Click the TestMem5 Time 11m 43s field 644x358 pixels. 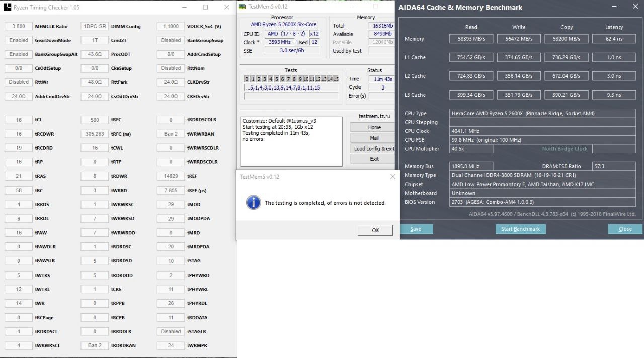(381, 79)
